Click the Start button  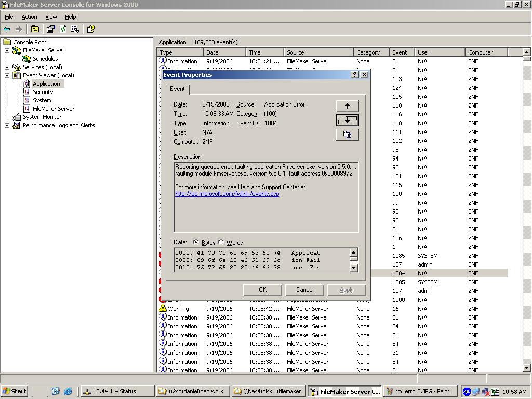point(15,391)
